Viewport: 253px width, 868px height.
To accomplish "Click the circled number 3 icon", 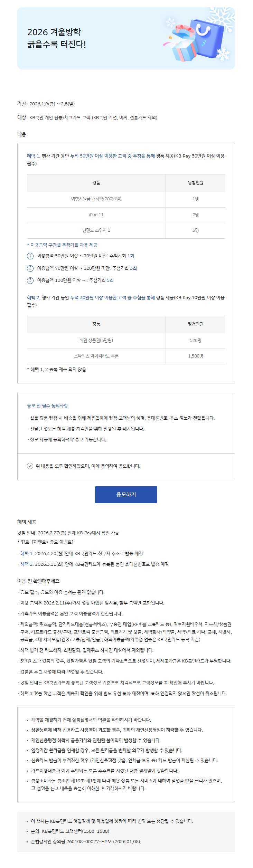I will 30,280.
